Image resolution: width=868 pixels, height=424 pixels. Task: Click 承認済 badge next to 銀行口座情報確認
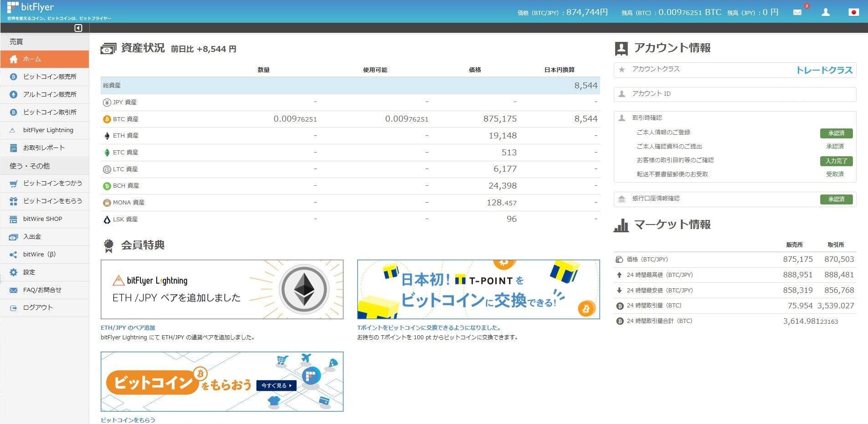836,199
